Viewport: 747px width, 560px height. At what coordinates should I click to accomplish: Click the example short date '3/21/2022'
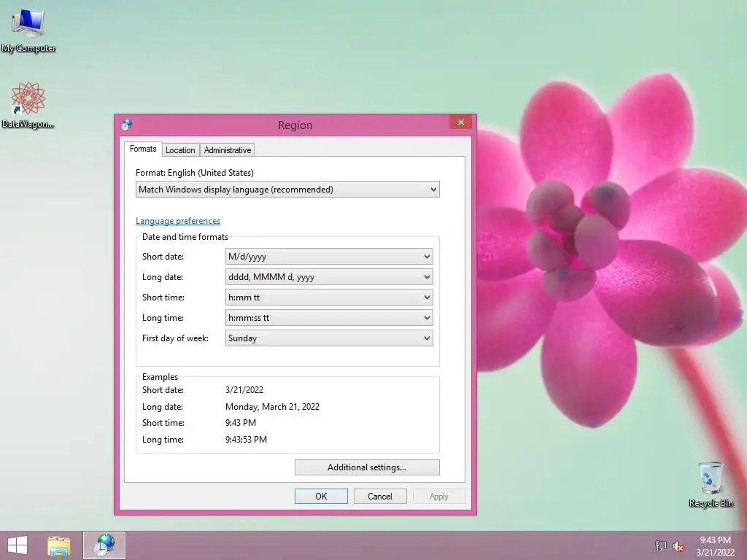pos(244,390)
